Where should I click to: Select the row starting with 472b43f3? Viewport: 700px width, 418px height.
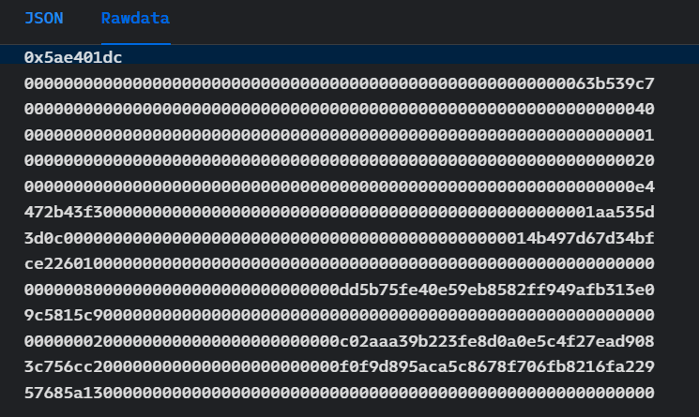339,212
